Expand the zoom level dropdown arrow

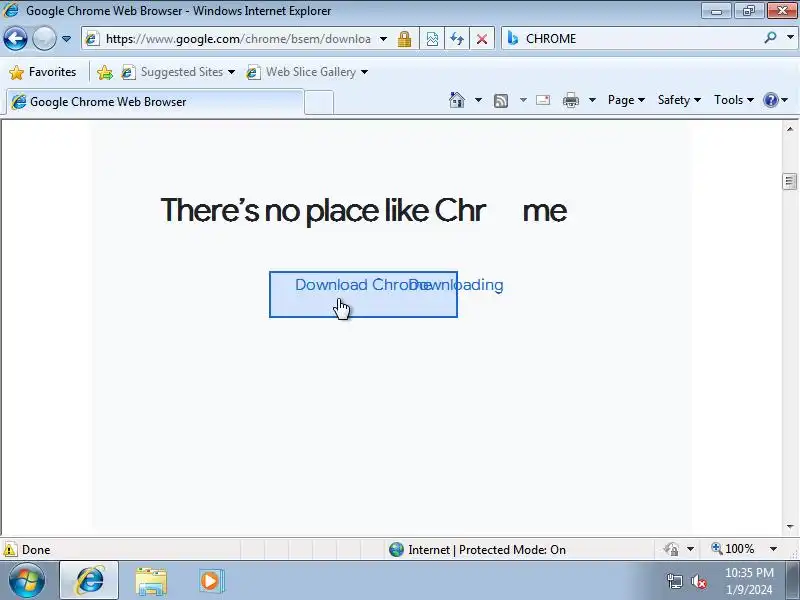pos(773,549)
